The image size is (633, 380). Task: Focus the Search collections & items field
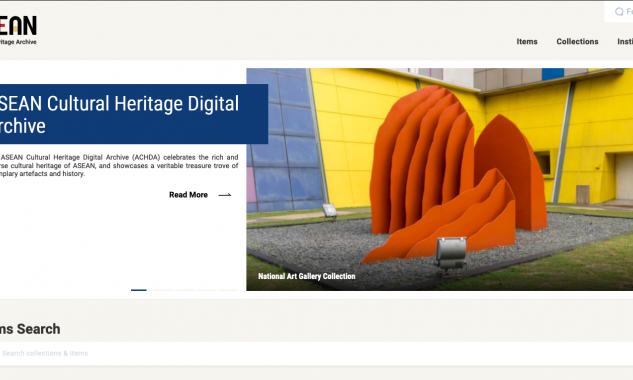coord(316,353)
